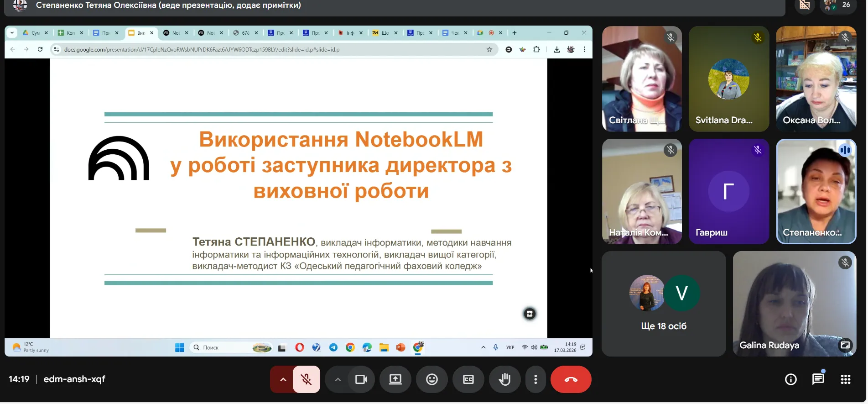The width and height of the screenshot is (868, 404).
Task: Open a new tab with the plus button
Action: (515, 33)
